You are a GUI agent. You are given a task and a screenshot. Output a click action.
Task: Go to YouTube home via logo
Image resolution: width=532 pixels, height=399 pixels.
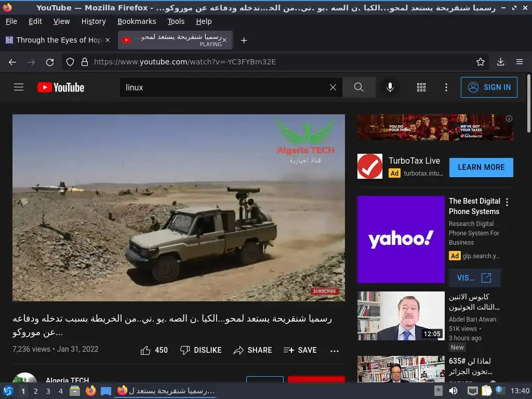[x=61, y=87]
